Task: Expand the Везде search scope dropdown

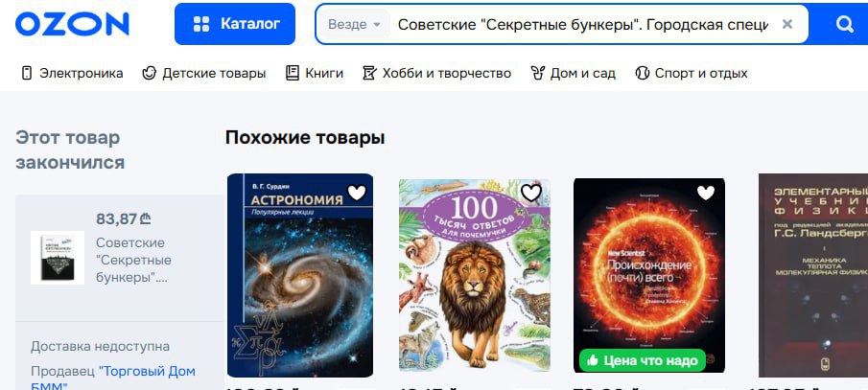Action: [355, 24]
